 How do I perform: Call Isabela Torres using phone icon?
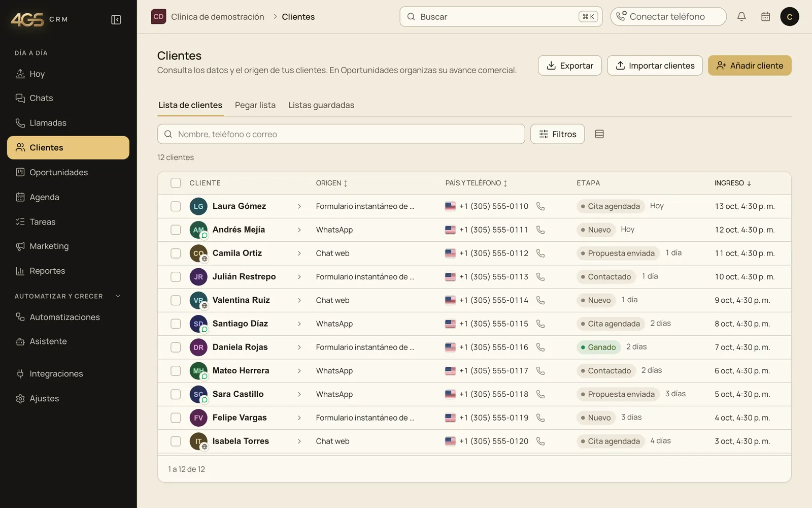click(x=540, y=441)
